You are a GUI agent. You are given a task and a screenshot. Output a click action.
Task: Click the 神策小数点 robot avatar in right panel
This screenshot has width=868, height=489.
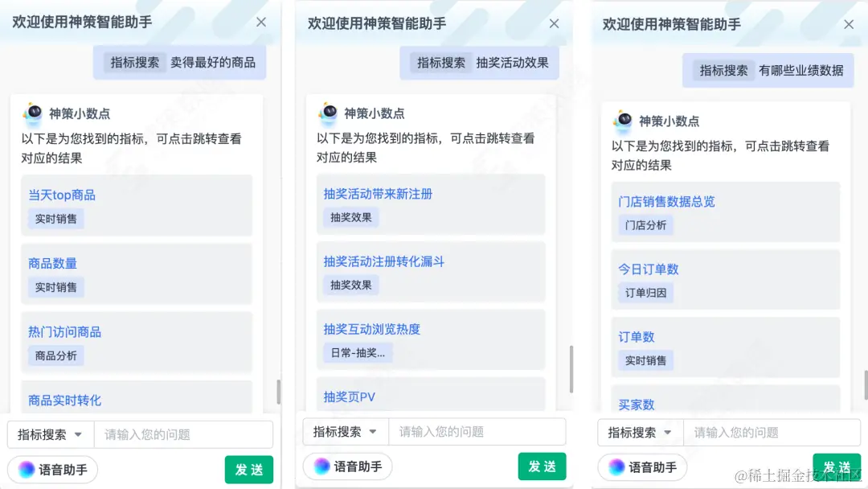624,120
